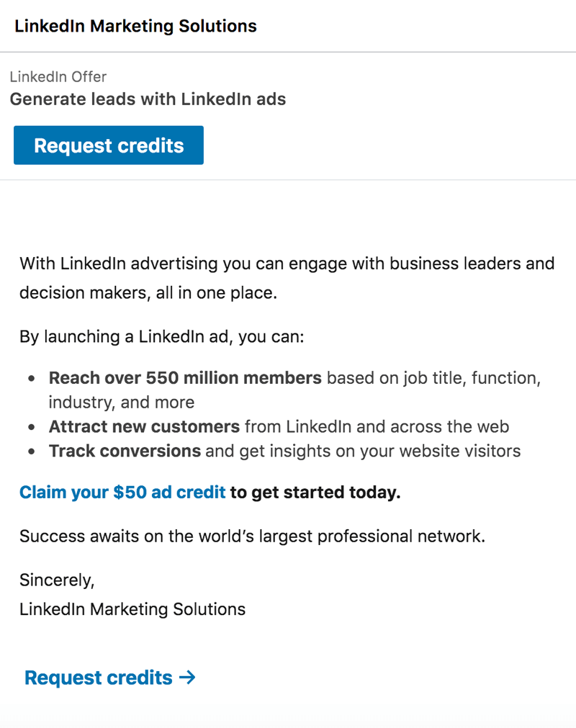
Task: Click the blue Request credits button
Action: [108, 145]
